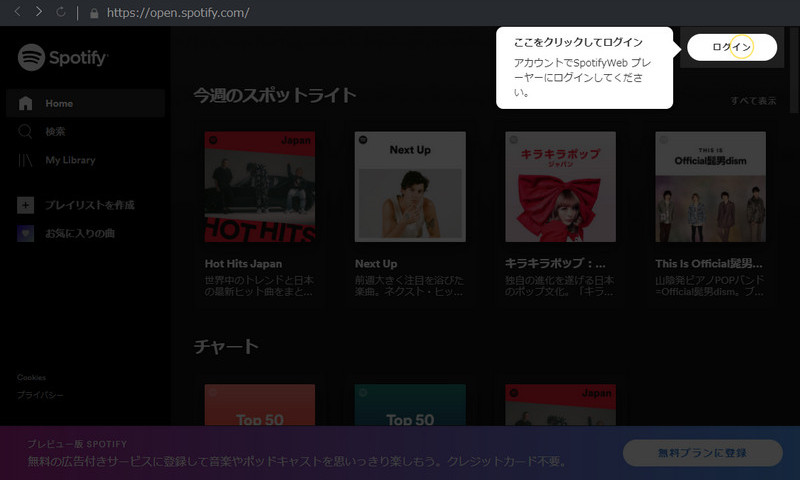The image size is (800, 480).
Task: Click the page vertical scrollbar
Action: [794, 69]
